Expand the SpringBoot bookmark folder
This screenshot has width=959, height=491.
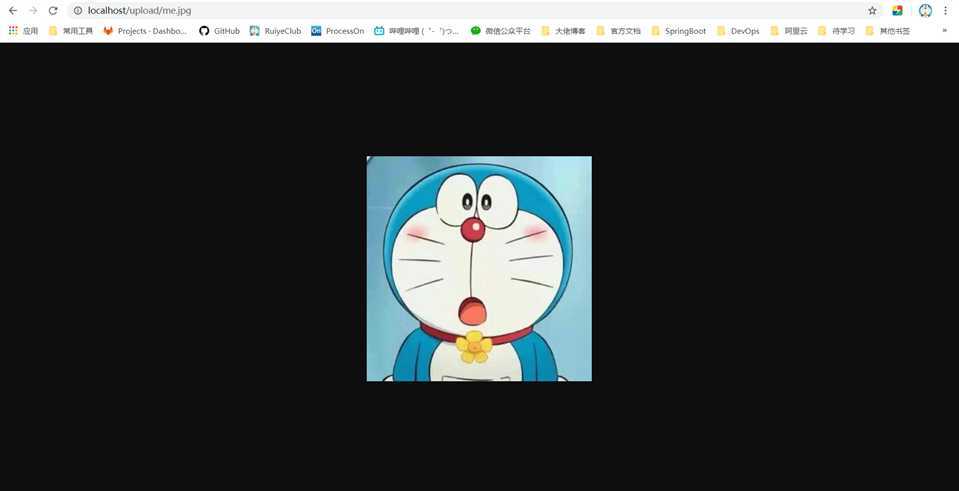[x=679, y=31]
